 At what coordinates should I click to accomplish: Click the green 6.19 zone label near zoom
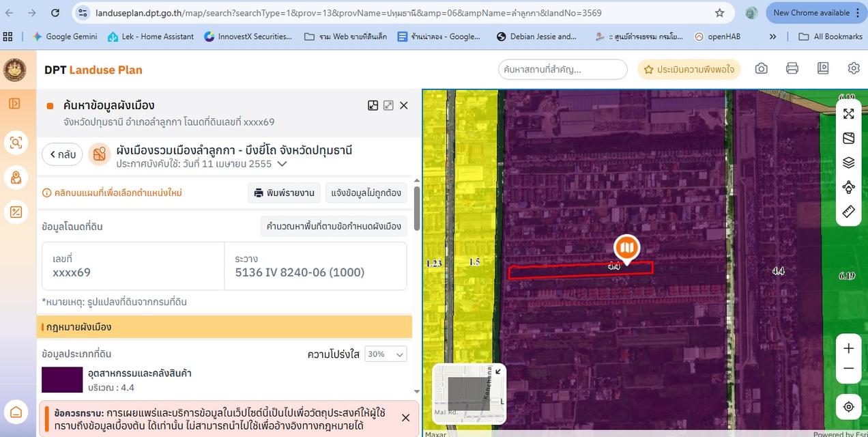click(847, 275)
